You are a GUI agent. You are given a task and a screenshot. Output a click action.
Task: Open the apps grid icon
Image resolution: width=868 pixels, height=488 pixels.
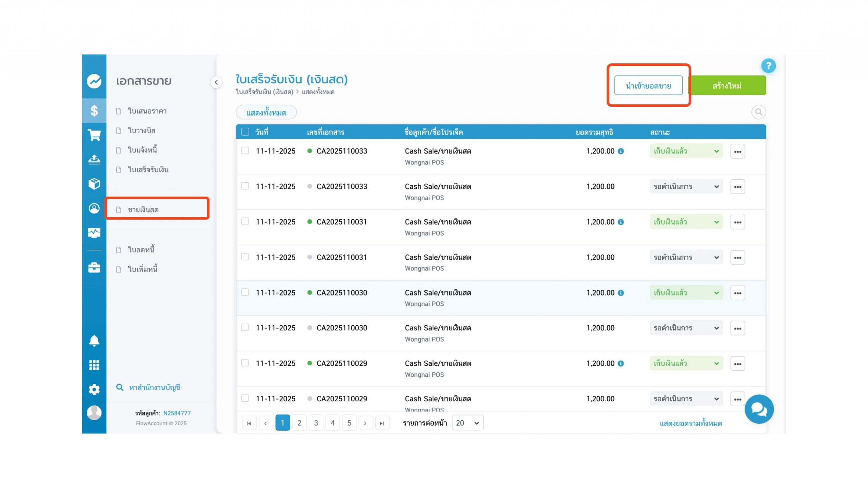point(94,365)
